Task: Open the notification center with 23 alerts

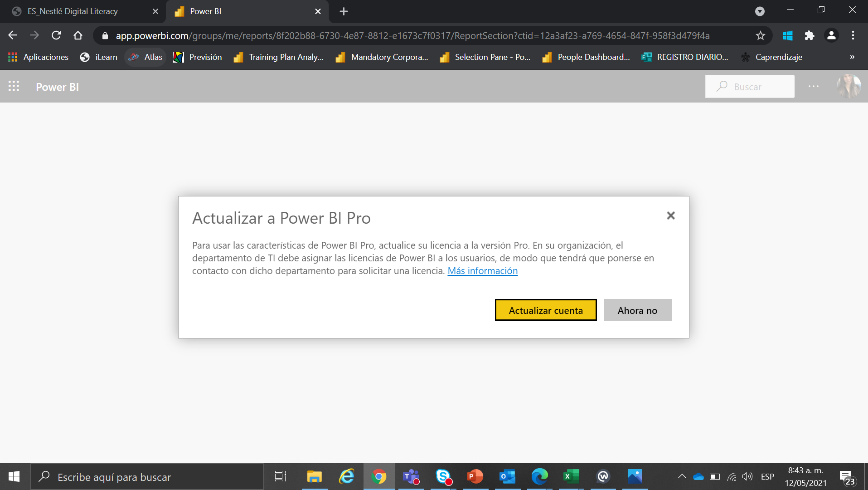Action: click(848, 477)
